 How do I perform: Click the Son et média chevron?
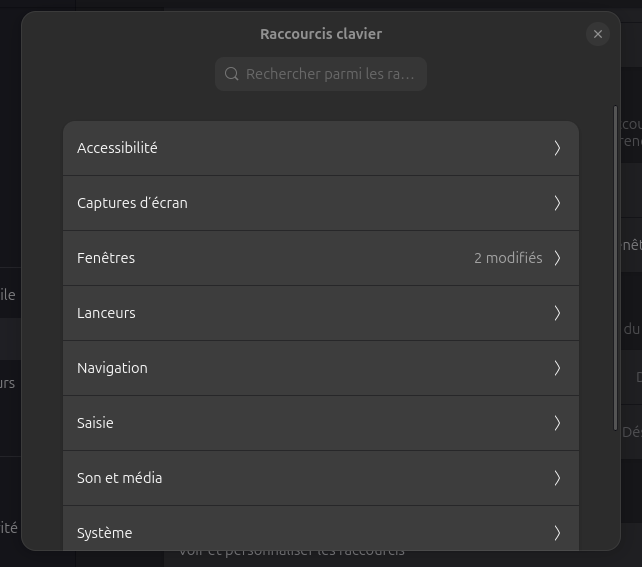click(557, 478)
